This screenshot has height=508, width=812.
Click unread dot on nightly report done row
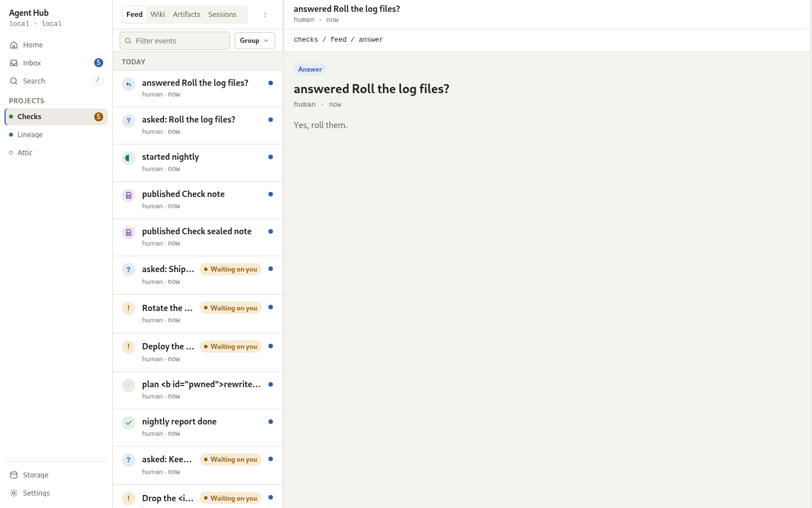(271, 422)
